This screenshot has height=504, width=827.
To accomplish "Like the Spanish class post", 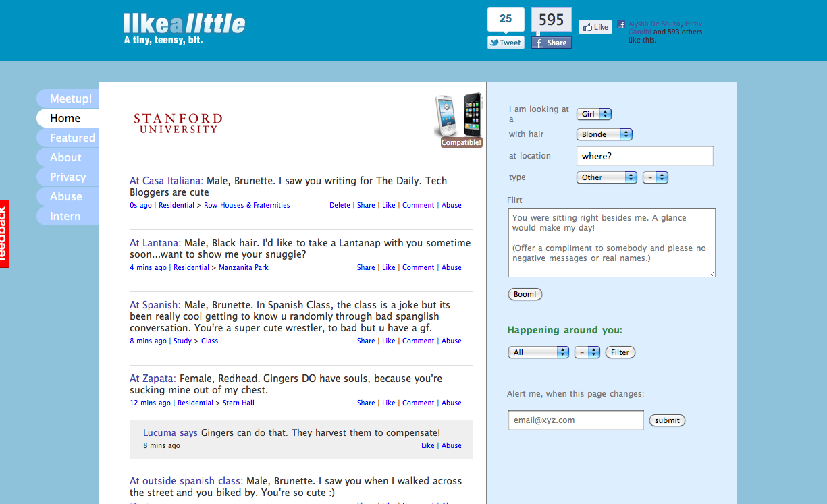I will click(389, 341).
